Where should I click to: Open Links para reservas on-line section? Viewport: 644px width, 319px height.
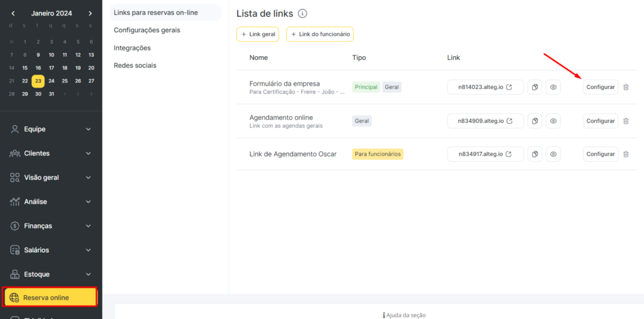coord(165,13)
